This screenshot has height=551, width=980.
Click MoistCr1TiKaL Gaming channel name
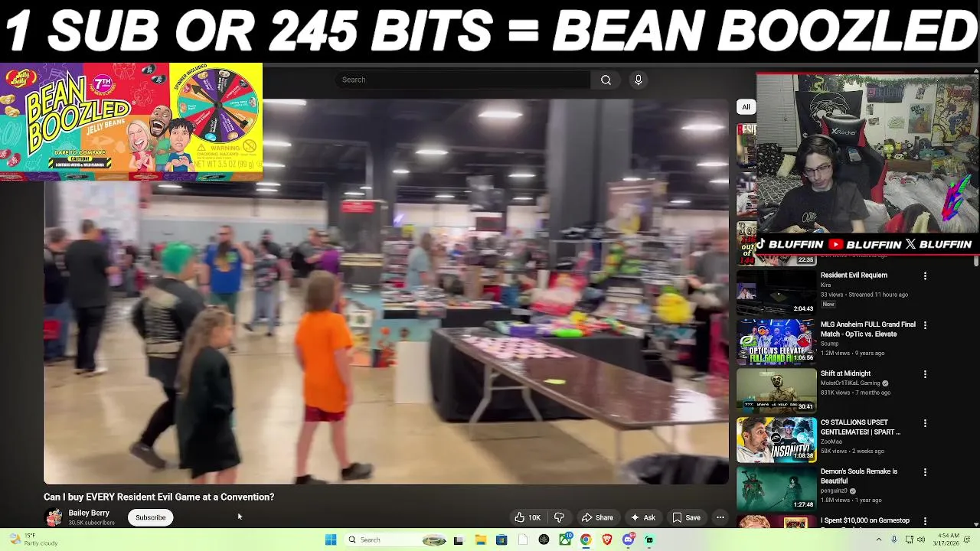click(851, 383)
